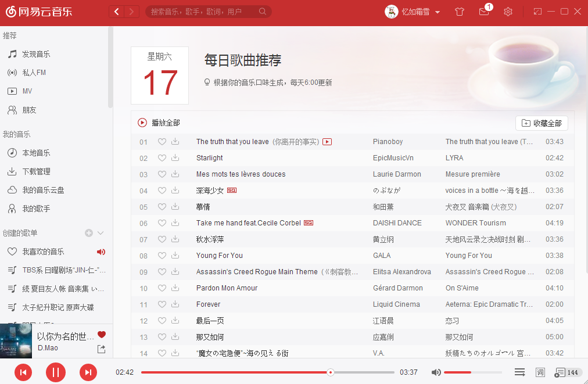588x384 pixels.
Task: Pause the current song
Action: click(x=56, y=372)
